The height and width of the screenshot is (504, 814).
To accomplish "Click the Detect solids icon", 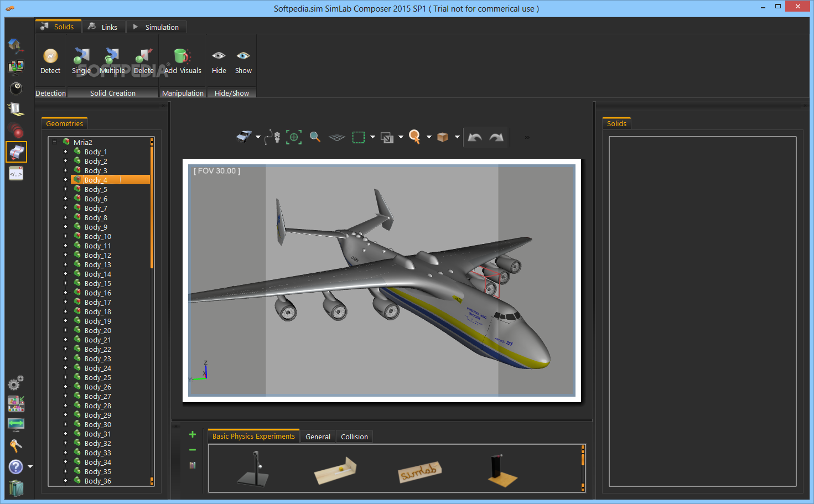I will coord(50,56).
